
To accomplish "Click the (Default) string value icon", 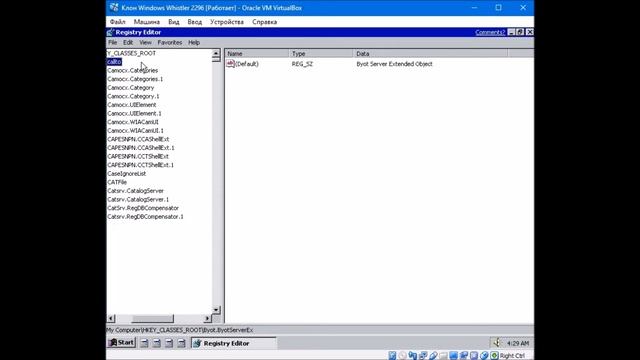I will point(231,64).
